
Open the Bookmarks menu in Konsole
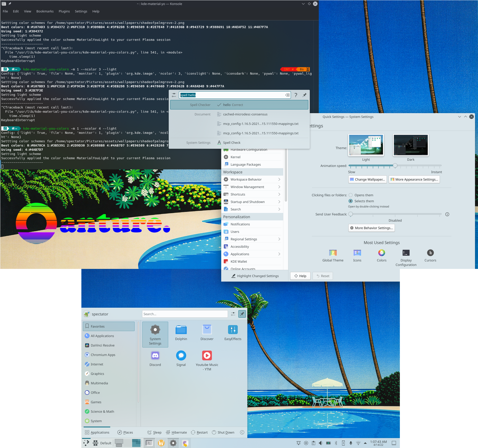coord(45,11)
